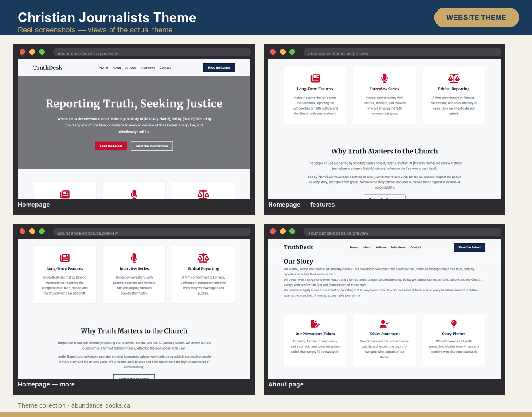Click the microphone icon under the Homepage hero

coord(134,194)
